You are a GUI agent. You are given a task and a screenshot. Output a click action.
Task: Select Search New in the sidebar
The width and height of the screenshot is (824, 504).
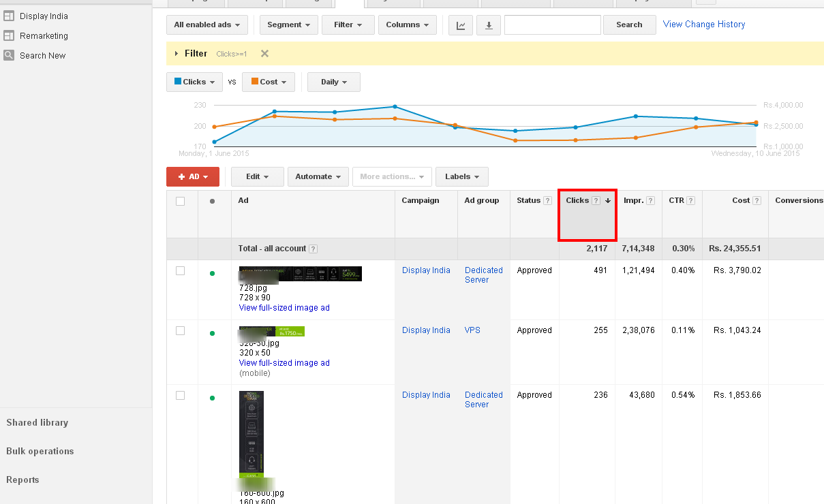(42, 55)
